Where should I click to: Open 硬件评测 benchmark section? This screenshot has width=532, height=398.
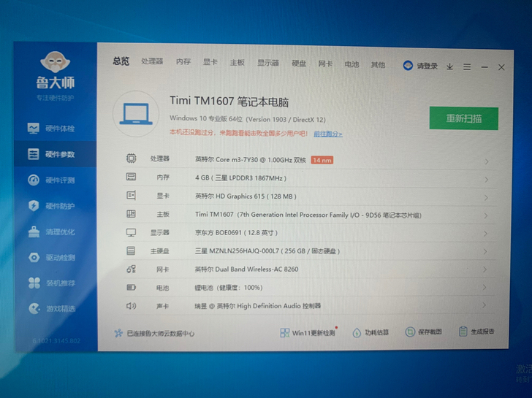51,180
